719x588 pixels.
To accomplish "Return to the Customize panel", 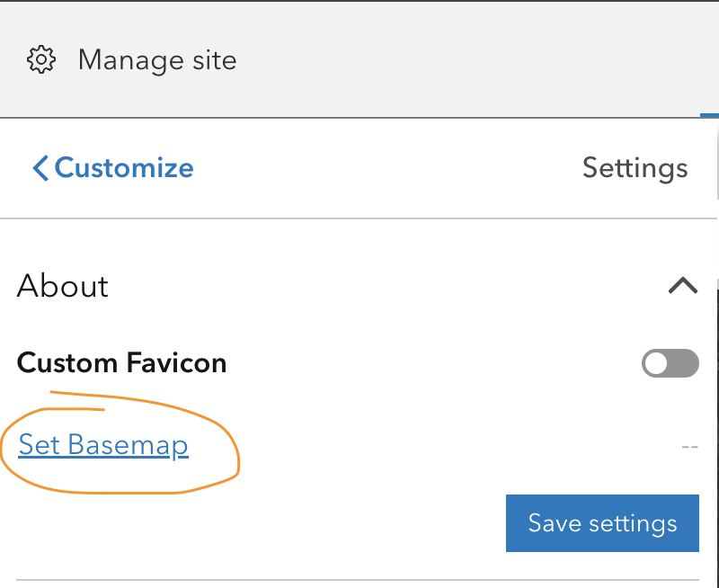I will [x=113, y=168].
